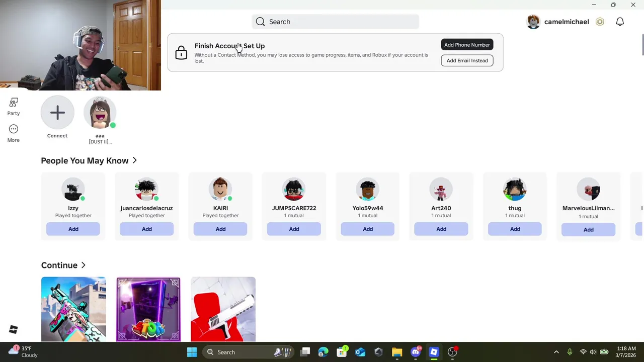The width and height of the screenshot is (644, 362).
Task: Open the weather widget showing 35°F
Action: coord(23,351)
